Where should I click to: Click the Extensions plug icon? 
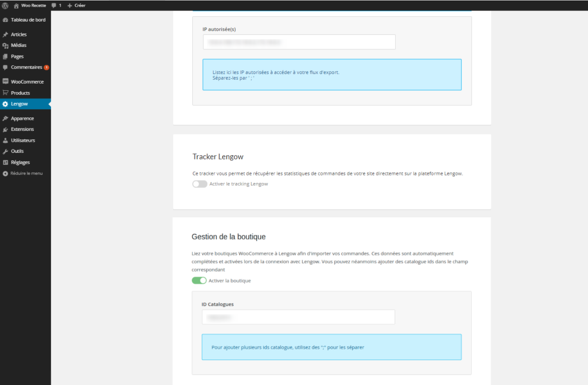coord(5,129)
